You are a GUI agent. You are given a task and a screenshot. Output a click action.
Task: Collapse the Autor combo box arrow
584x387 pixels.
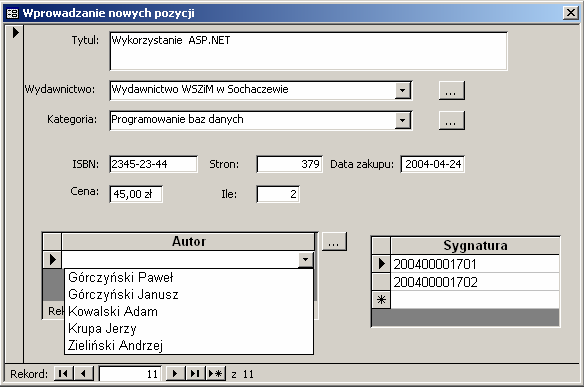click(305, 260)
